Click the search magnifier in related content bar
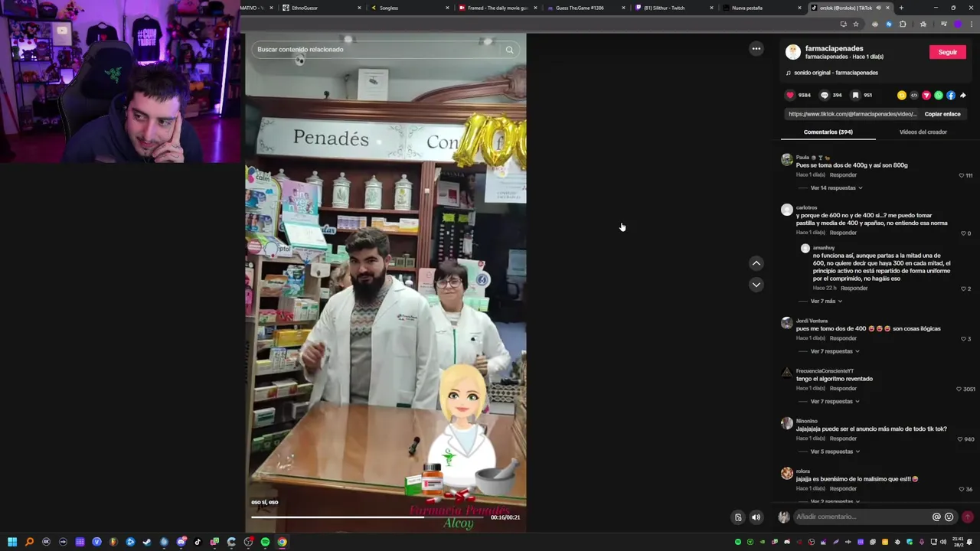Viewport: 980px width, 551px height. click(x=509, y=50)
